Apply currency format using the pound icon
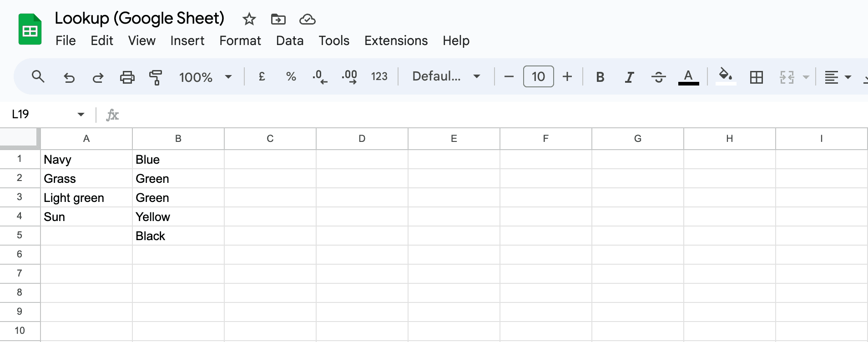Screen dimensions: 868x342 coord(262,76)
